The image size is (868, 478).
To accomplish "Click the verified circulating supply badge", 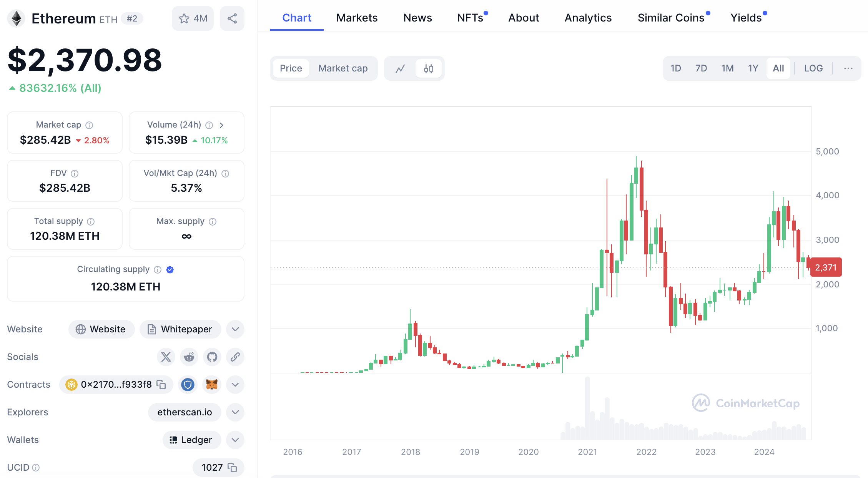I will pyautogui.click(x=170, y=270).
